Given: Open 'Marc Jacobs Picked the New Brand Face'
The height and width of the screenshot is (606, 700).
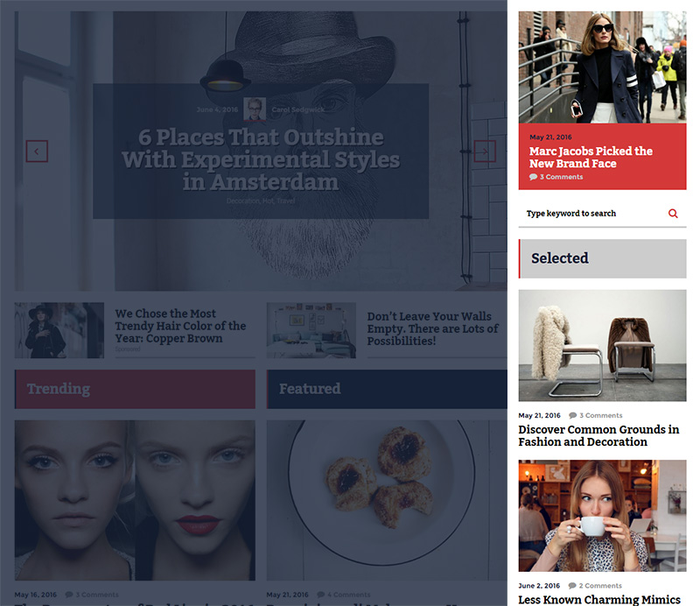Looking at the screenshot, I should pyautogui.click(x=591, y=158).
